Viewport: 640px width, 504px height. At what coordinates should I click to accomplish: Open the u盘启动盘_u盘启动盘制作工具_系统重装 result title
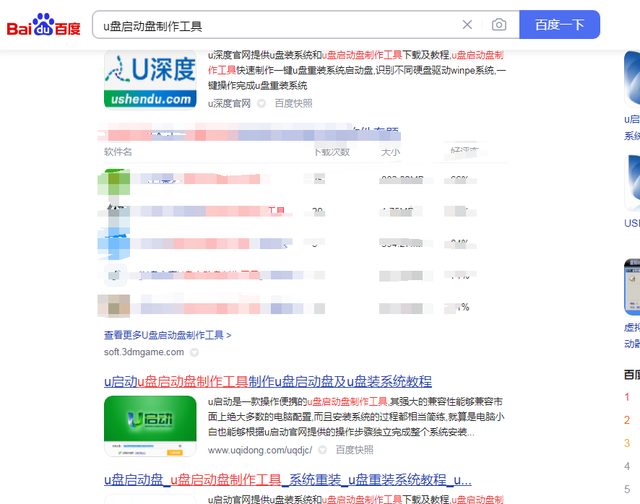coord(288,480)
